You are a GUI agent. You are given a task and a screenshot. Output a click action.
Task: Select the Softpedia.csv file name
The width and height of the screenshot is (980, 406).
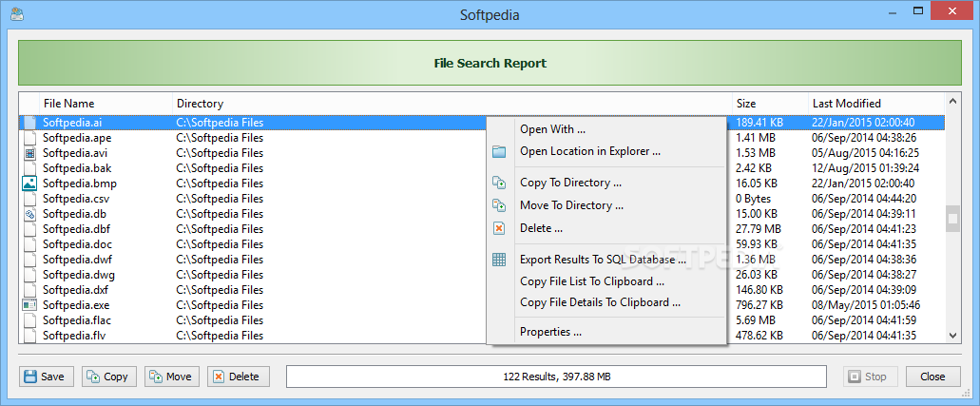click(x=76, y=199)
